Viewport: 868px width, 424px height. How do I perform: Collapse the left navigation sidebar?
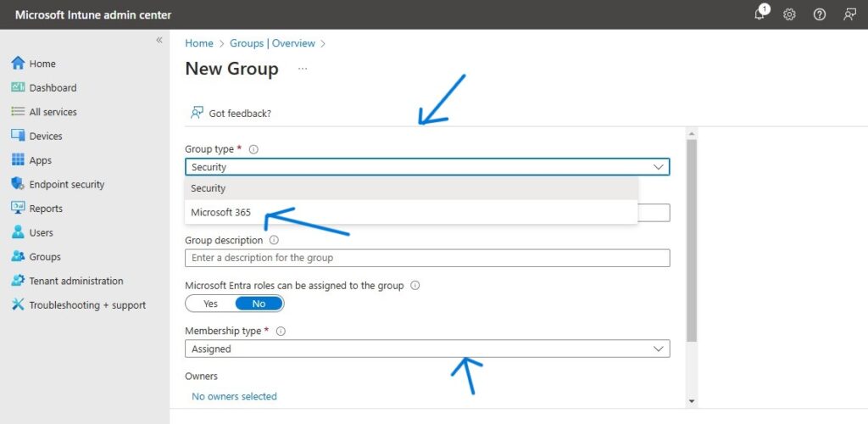click(x=159, y=41)
